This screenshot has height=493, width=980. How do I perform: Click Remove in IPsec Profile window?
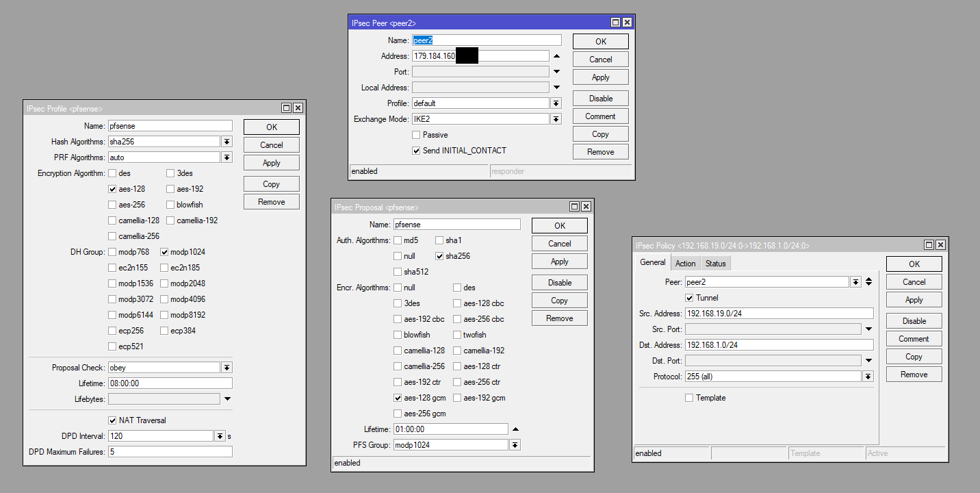click(x=272, y=202)
